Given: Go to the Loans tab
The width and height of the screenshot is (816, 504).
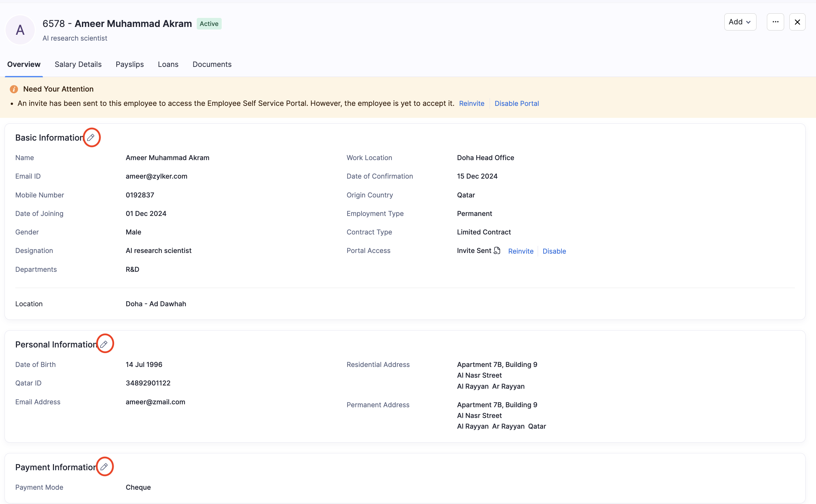Looking at the screenshot, I should [x=168, y=64].
